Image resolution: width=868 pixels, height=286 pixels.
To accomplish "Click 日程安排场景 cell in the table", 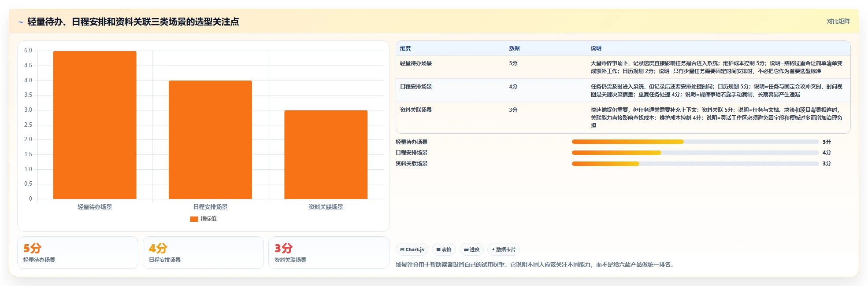I will tap(416, 87).
